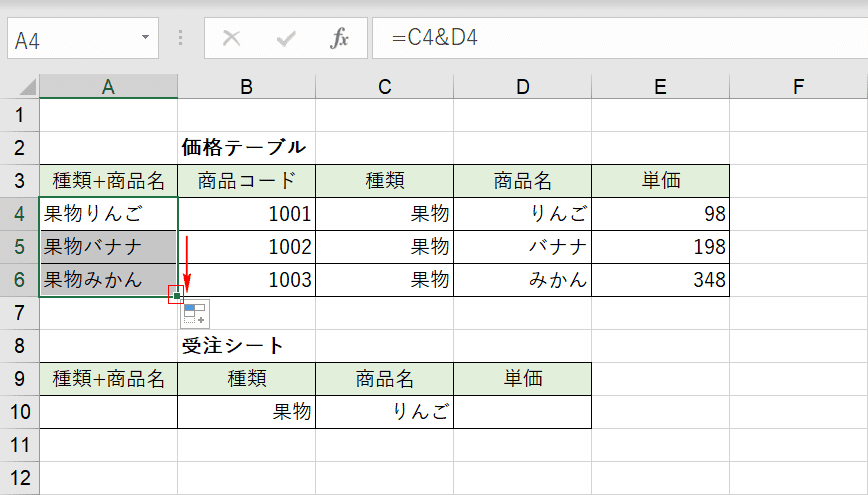Click 果物 in the order sheet row 10

point(246,412)
